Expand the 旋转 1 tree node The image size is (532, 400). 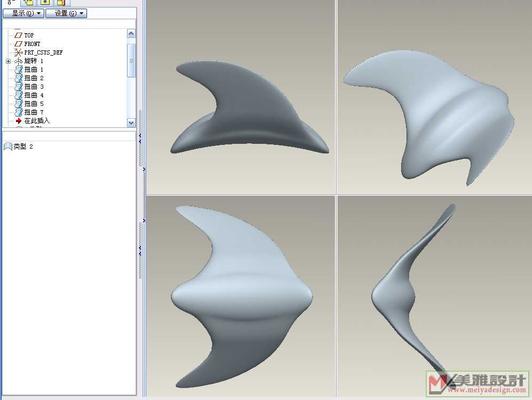(8, 61)
